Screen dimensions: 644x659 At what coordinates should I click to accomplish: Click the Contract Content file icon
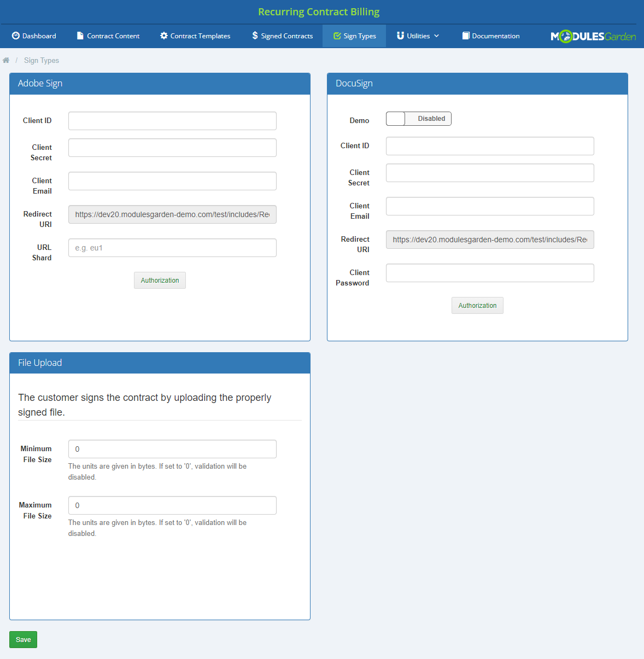coord(80,36)
